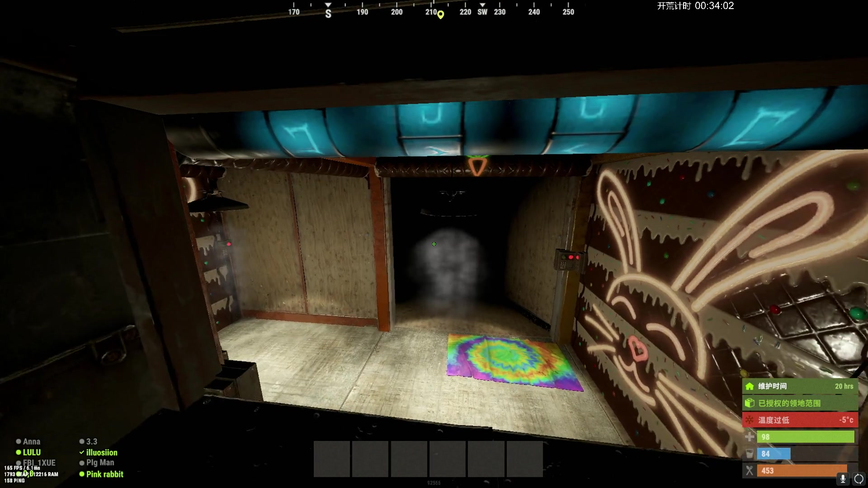Screen dimensions: 868x488
Task: Click the building privilege block icon
Action: tap(750, 403)
